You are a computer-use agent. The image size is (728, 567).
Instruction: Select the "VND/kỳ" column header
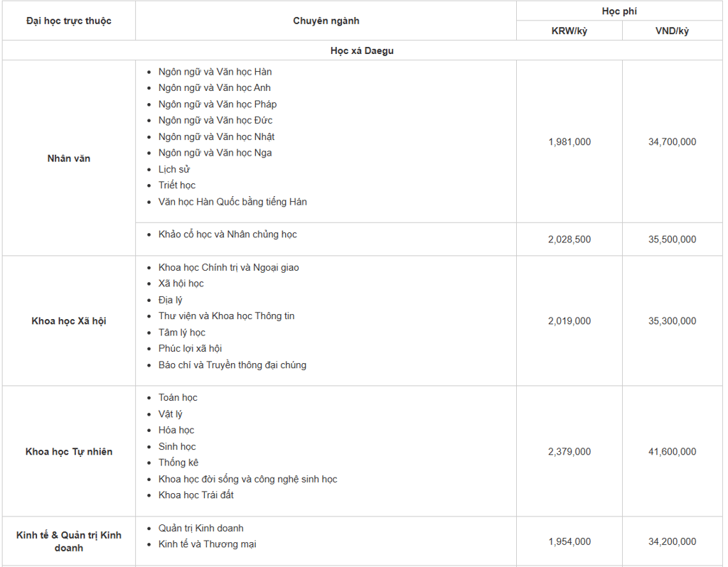[x=672, y=31]
